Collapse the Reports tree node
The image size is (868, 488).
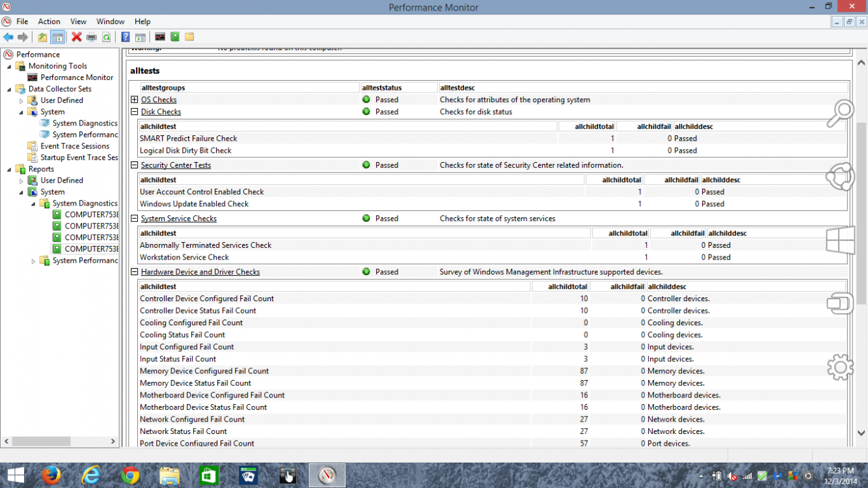9,169
